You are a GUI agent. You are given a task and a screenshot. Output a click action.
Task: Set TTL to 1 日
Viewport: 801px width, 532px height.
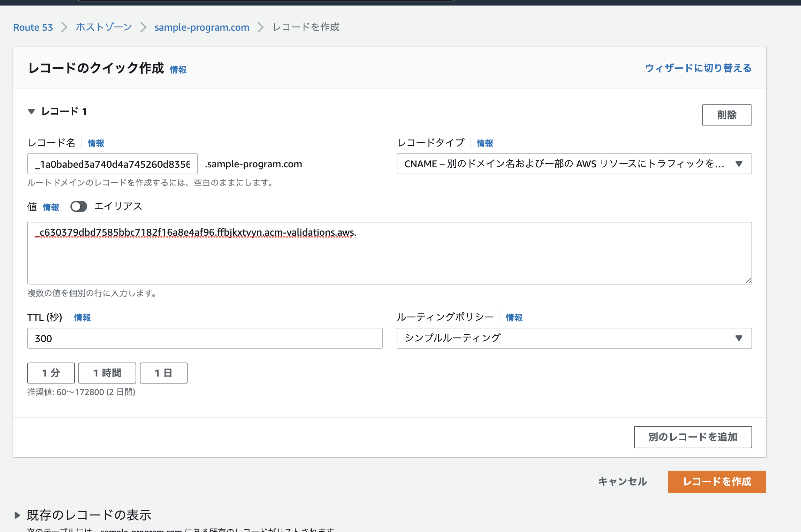point(163,373)
